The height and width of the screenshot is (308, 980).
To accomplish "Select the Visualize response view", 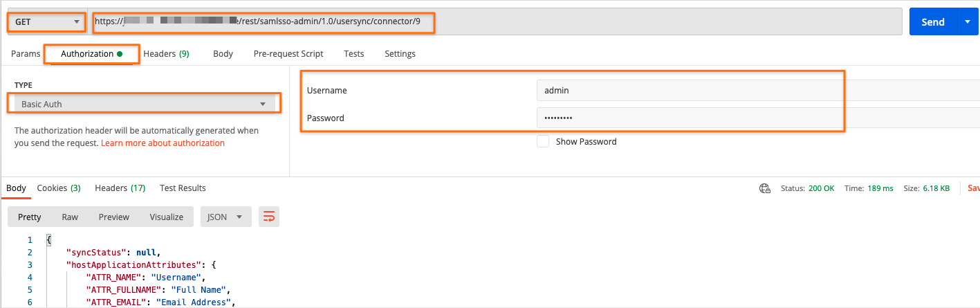I will 166,217.
